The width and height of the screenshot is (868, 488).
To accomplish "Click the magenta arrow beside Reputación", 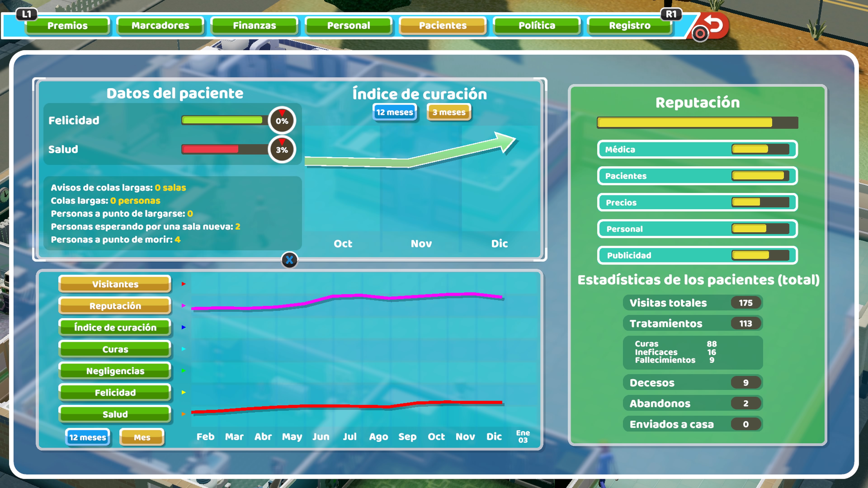I will tap(184, 306).
